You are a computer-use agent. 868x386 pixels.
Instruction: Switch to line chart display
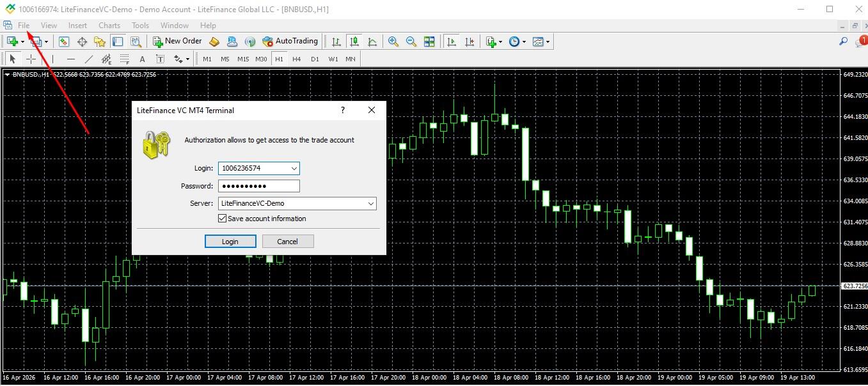tap(372, 42)
